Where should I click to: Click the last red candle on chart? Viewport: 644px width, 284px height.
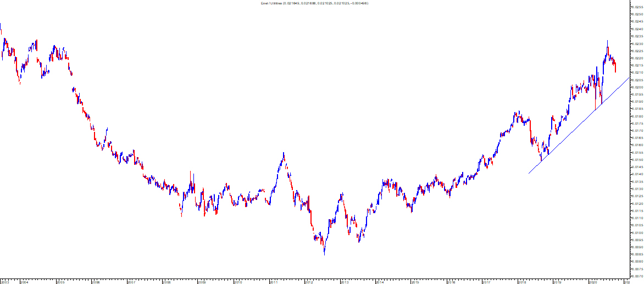615,68
